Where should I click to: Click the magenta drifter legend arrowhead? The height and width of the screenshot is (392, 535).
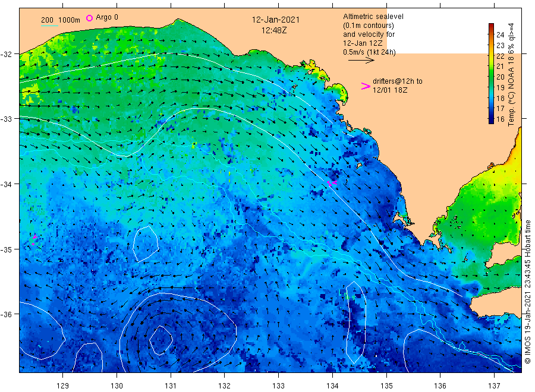pyautogui.click(x=366, y=86)
